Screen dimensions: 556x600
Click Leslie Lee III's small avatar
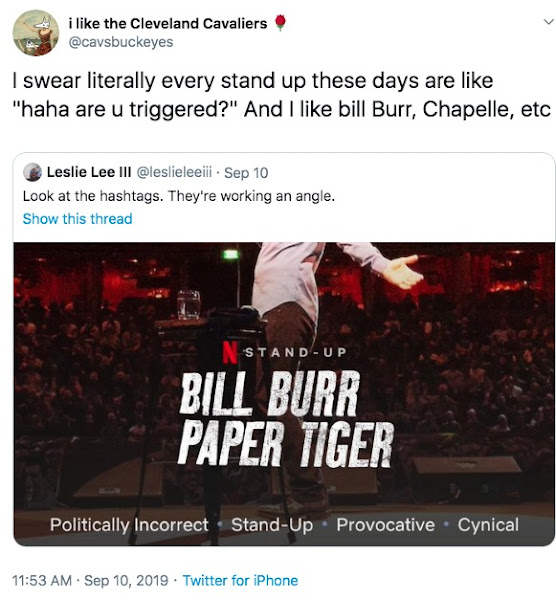pos(33,173)
